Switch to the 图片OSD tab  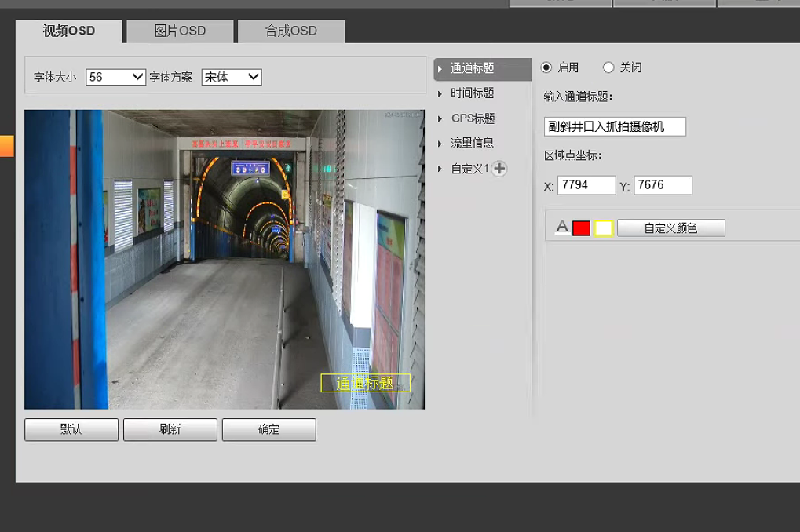[x=180, y=31]
